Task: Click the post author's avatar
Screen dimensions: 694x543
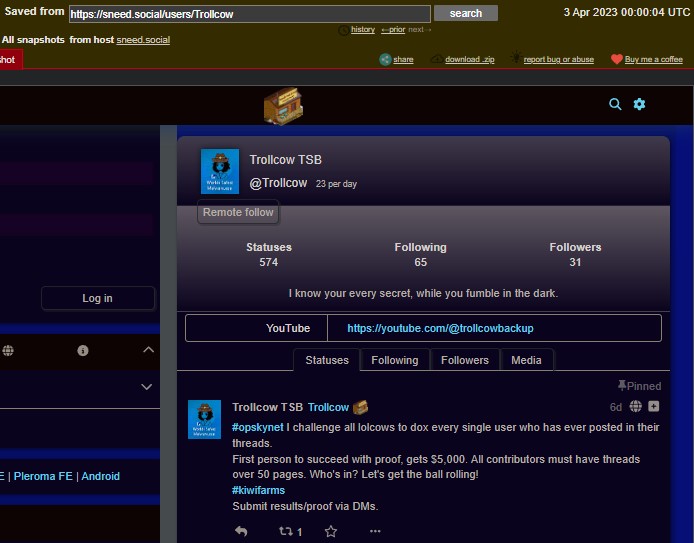Action: coord(204,420)
